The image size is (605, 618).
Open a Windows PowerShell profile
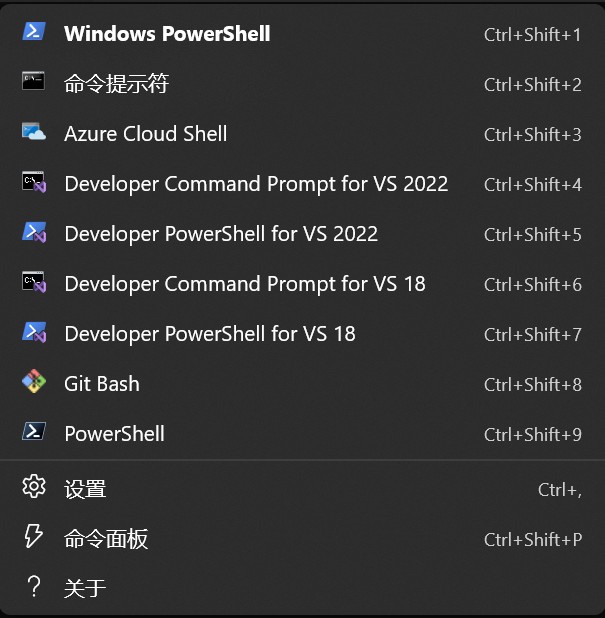(302, 34)
